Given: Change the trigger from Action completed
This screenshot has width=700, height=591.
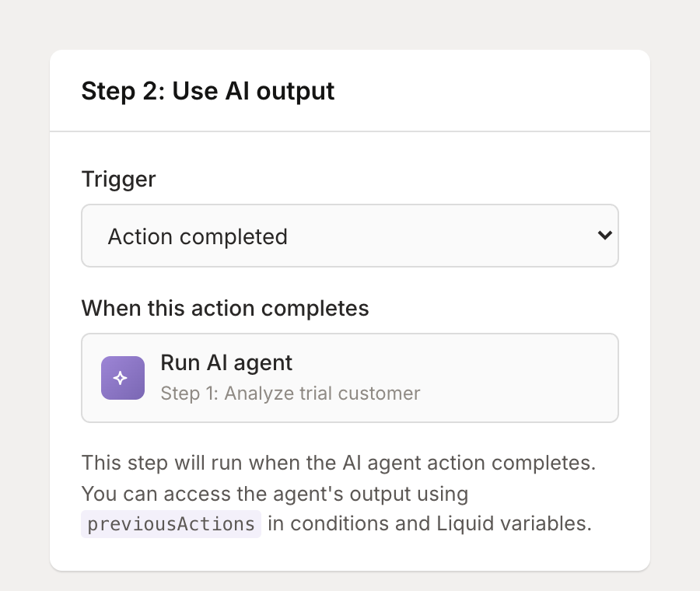Looking at the screenshot, I should pyautogui.click(x=349, y=236).
